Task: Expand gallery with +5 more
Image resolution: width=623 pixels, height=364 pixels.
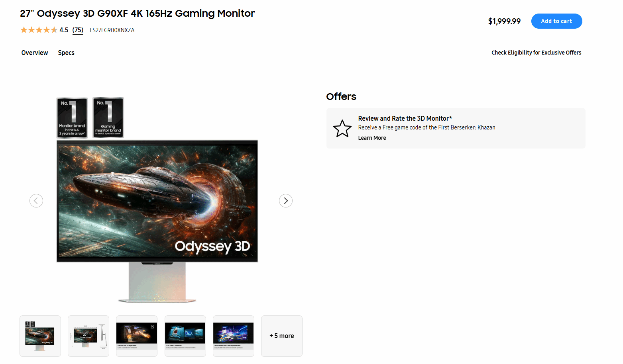Action: tap(282, 336)
